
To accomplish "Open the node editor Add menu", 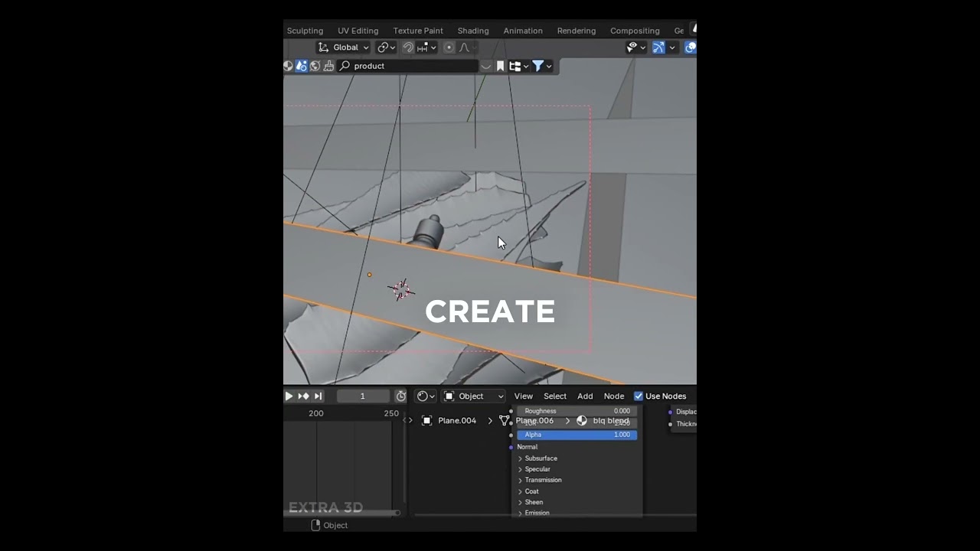I will pos(585,396).
